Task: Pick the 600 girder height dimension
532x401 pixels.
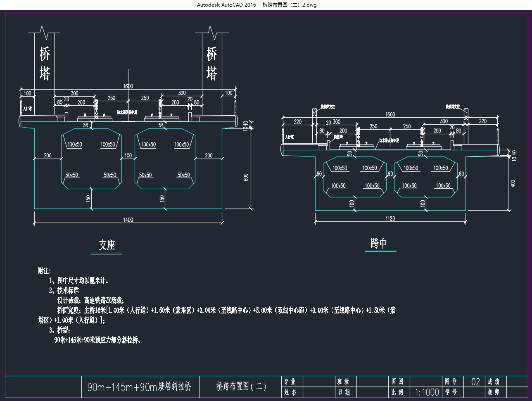Action: 246,178
